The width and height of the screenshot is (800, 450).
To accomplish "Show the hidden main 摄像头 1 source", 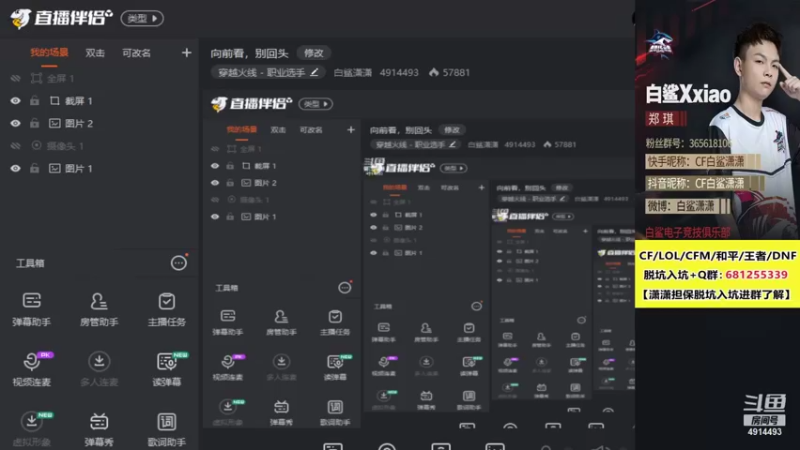I will coord(15,146).
